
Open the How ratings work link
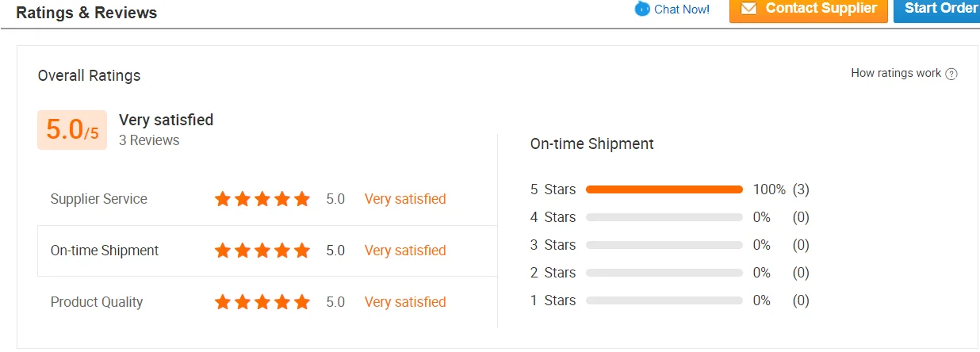(896, 73)
